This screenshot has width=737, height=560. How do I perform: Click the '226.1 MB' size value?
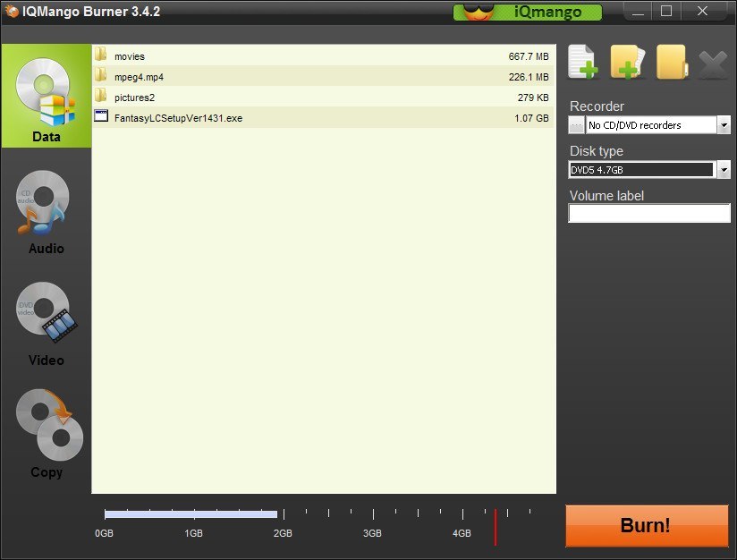[x=529, y=77]
